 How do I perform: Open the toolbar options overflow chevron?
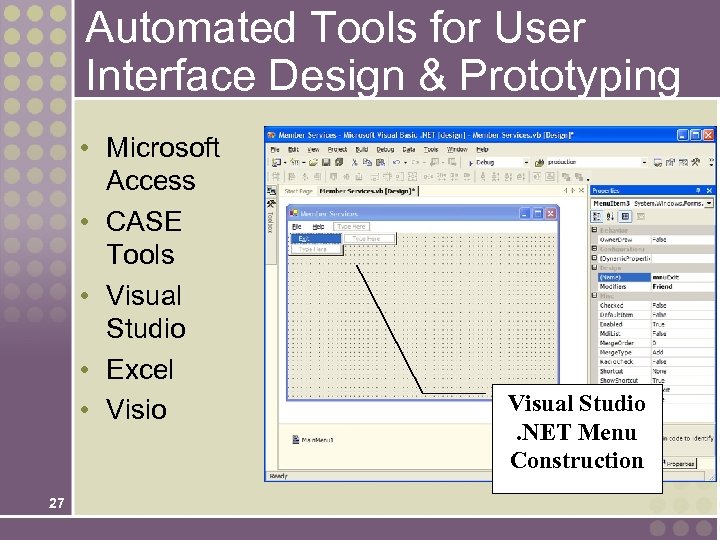(x=712, y=162)
